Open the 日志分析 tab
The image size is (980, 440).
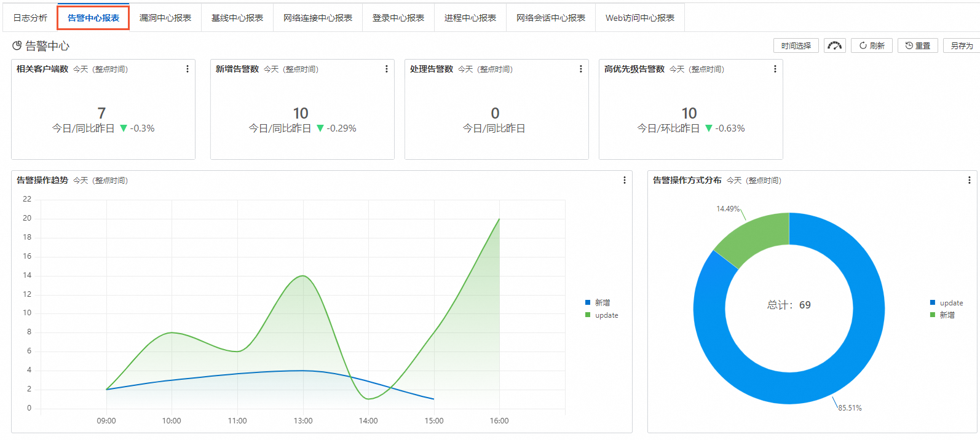click(30, 18)
